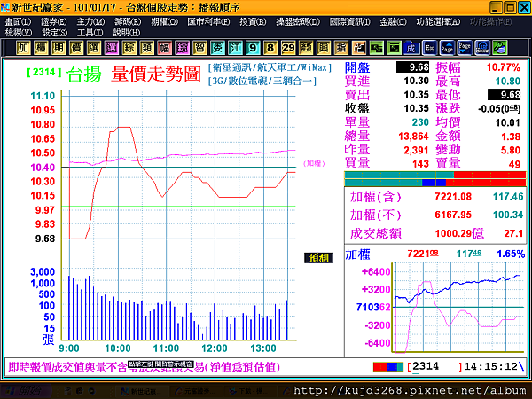The image size is (532, 399).
Task: Click the yellow 8 toolbar icon
Action: coord(270,48)
